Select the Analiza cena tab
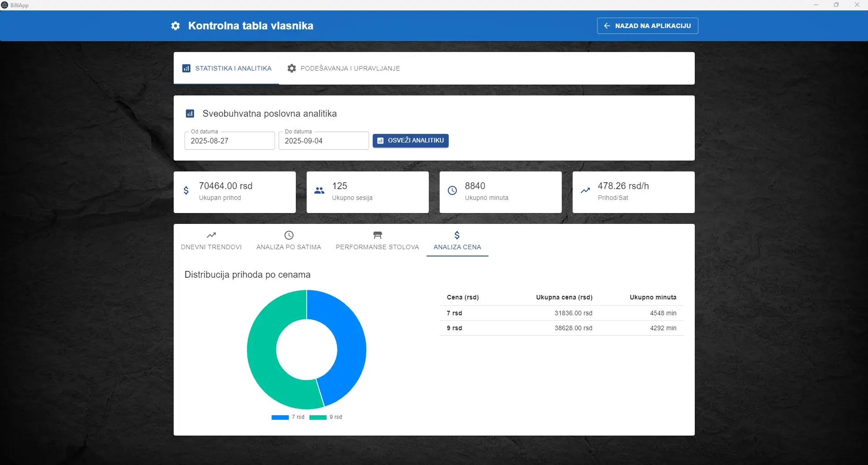 pos(457,241)
